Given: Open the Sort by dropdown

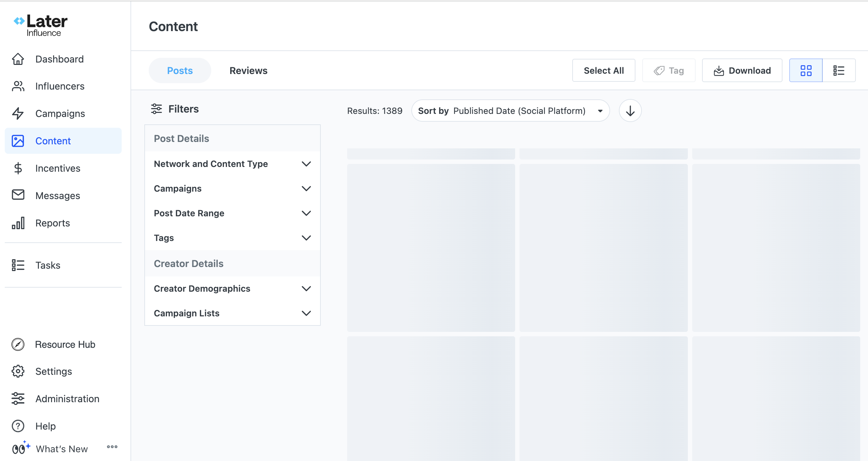Looking at the screenshot, I should (x=510, y=111).
